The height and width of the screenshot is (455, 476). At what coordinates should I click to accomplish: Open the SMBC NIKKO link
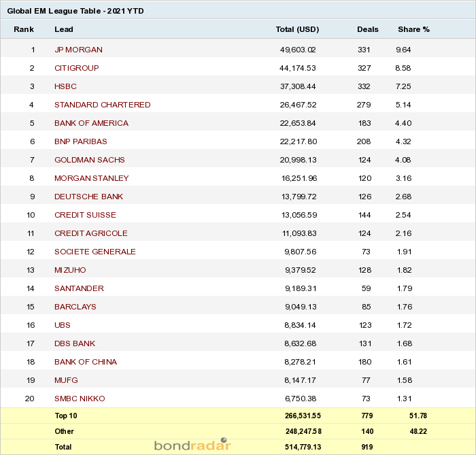[x=80, y=399]
